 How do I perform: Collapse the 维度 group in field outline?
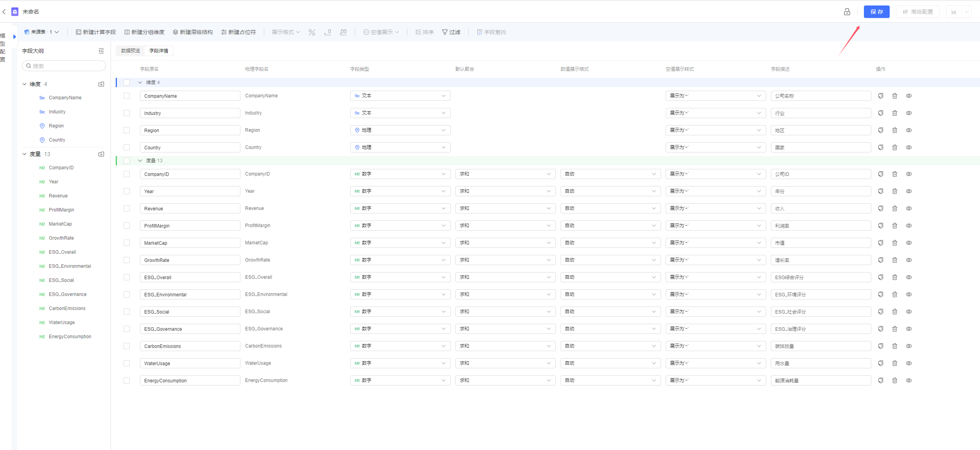24,84
